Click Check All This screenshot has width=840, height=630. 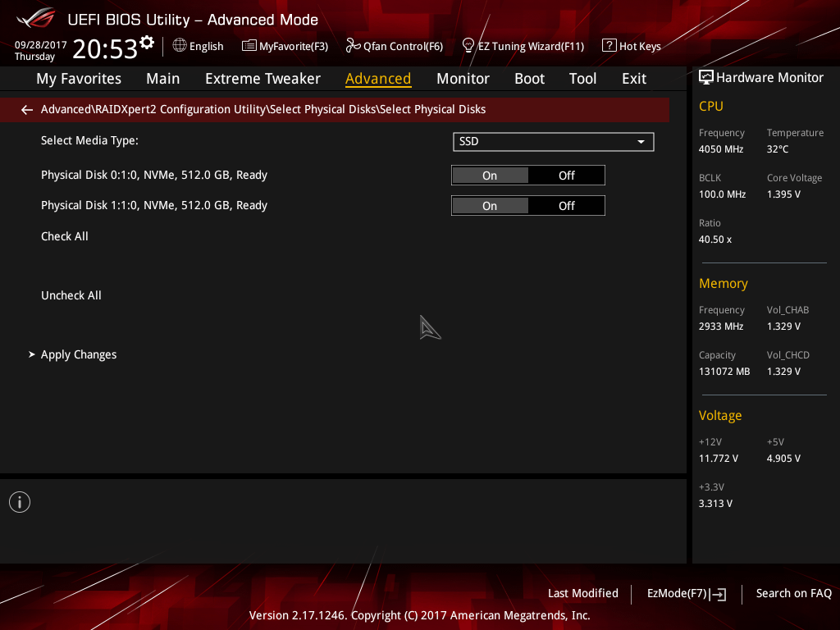coord(65,237)
